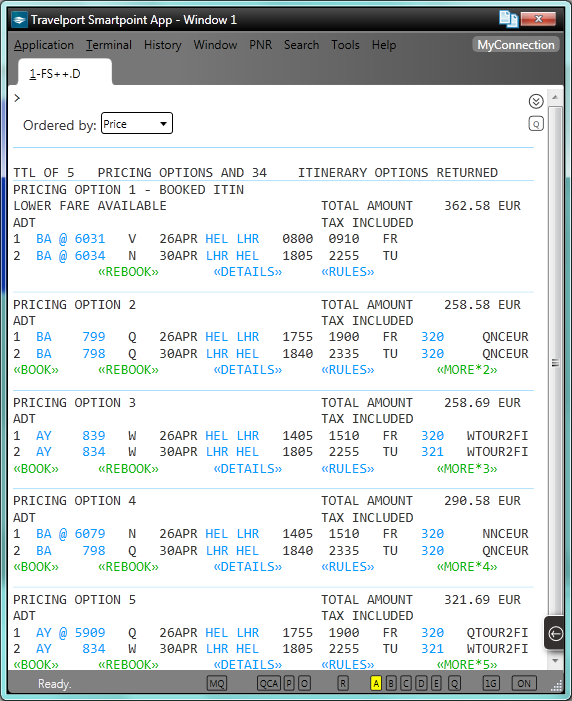Toggle the ON status bar indicator
The image size is (572, 701).
(x=524, y=684)
